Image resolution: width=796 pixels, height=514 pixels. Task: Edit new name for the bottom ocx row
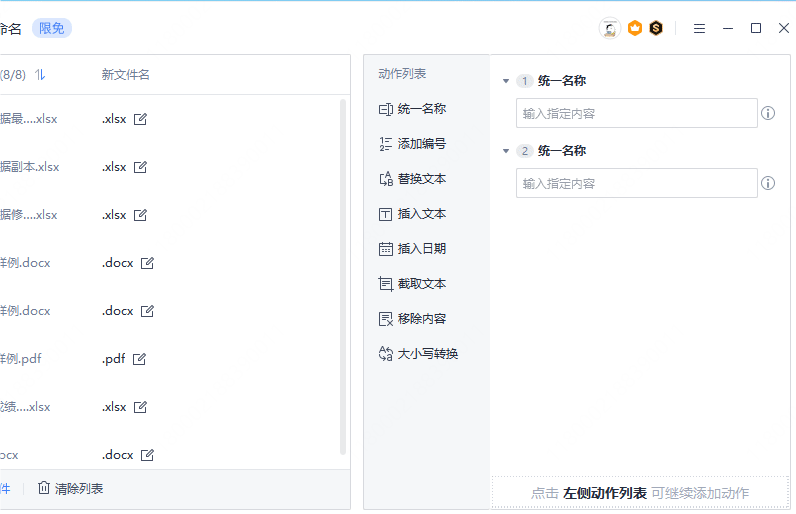click(147, 455)
